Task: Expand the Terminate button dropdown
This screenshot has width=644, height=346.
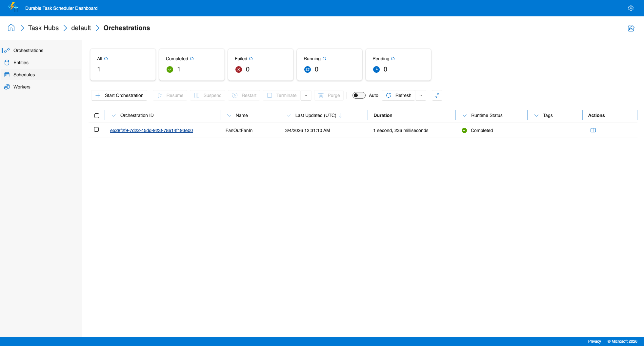Action: point(306,95)
